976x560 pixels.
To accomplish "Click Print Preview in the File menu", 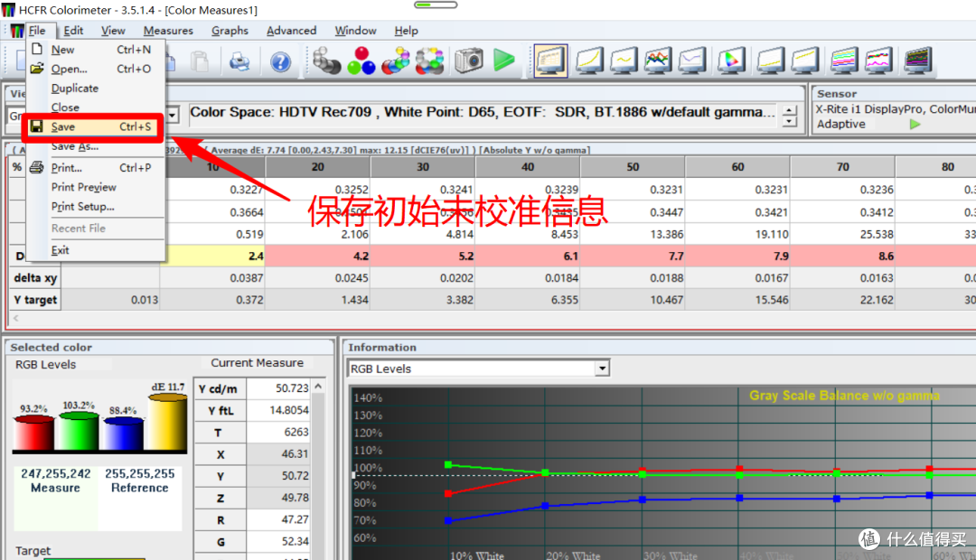I will (84, 187).
